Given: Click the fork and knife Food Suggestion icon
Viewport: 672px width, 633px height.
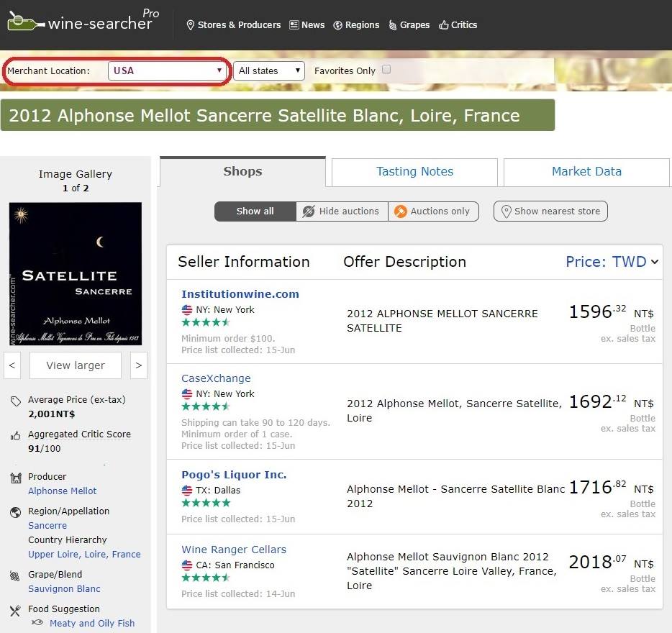Looking at the screenshot, I should (x=15, y=610).
